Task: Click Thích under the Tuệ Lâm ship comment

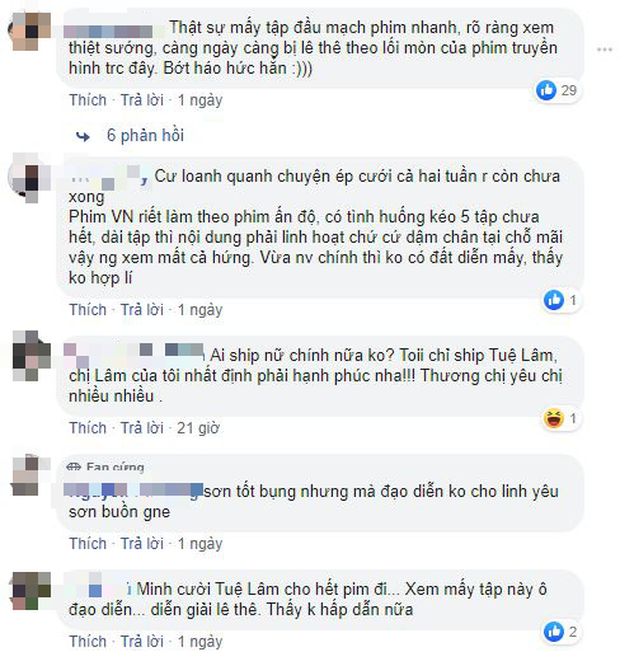Action: click(88, 428)
